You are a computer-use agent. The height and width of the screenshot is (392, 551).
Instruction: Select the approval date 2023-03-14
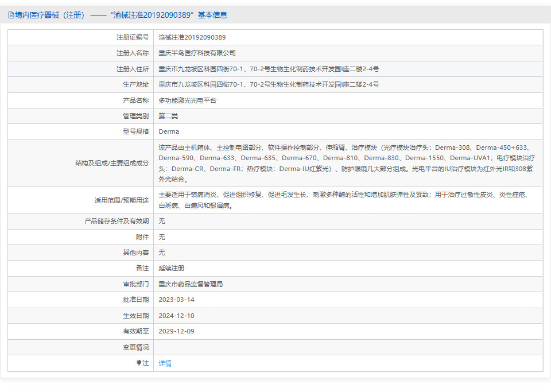click(176, 300)
